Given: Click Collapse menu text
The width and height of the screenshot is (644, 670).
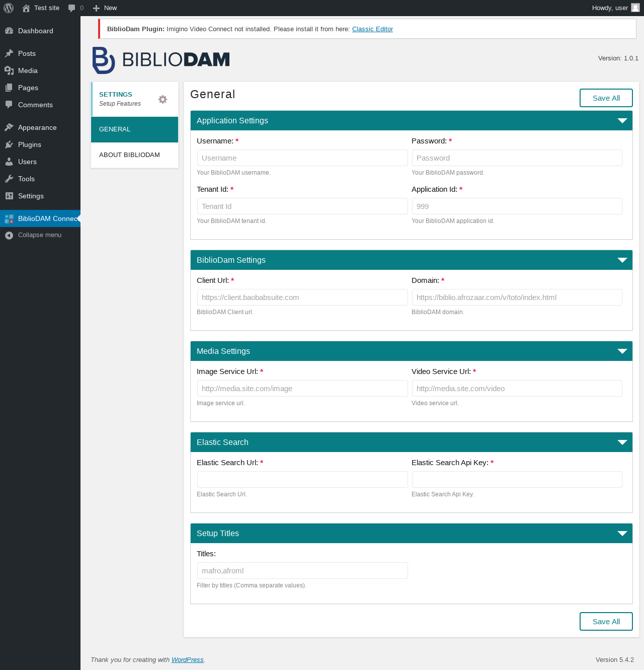Looking at the screenshot, I should 40,235.
